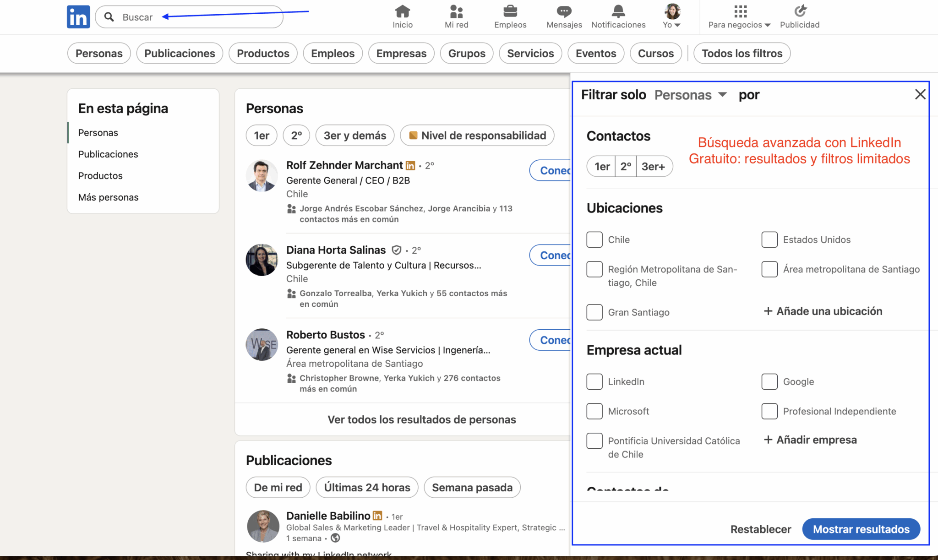Screen dimensions: 938x560
Task: Open the Personas filter dropdown
Action: click(x=690, y=95)
